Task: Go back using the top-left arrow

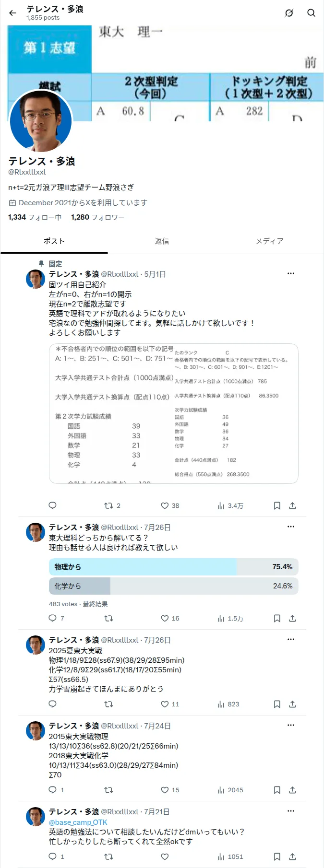Action: point(12,13)
